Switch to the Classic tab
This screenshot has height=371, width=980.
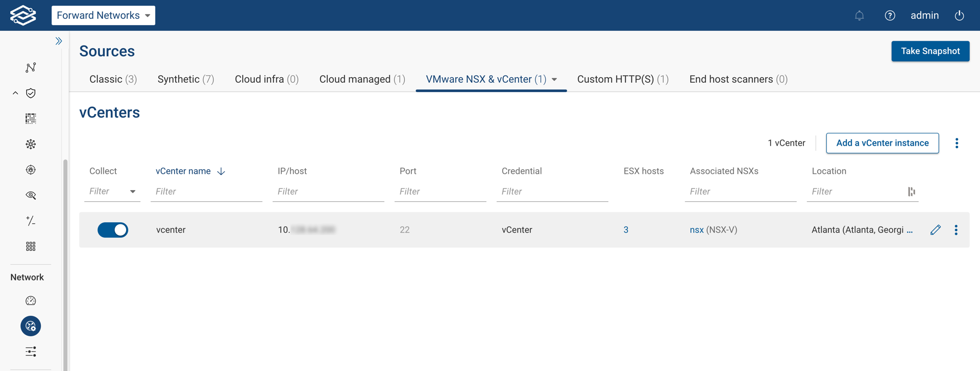[113, 79]
